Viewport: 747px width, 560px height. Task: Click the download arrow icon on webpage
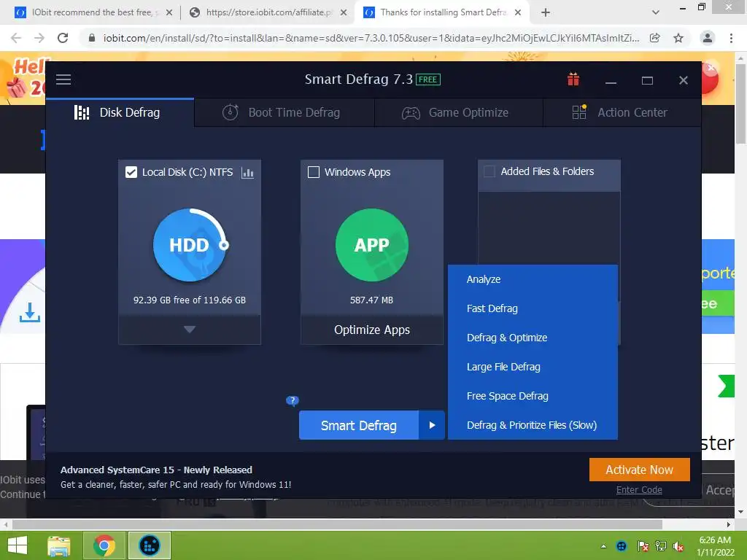[30, 312]
